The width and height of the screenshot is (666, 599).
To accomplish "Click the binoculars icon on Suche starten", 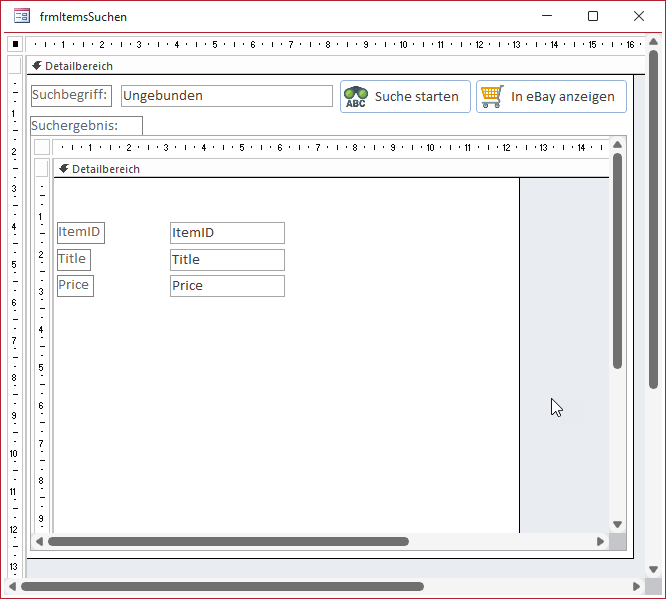I will (356, 97).
